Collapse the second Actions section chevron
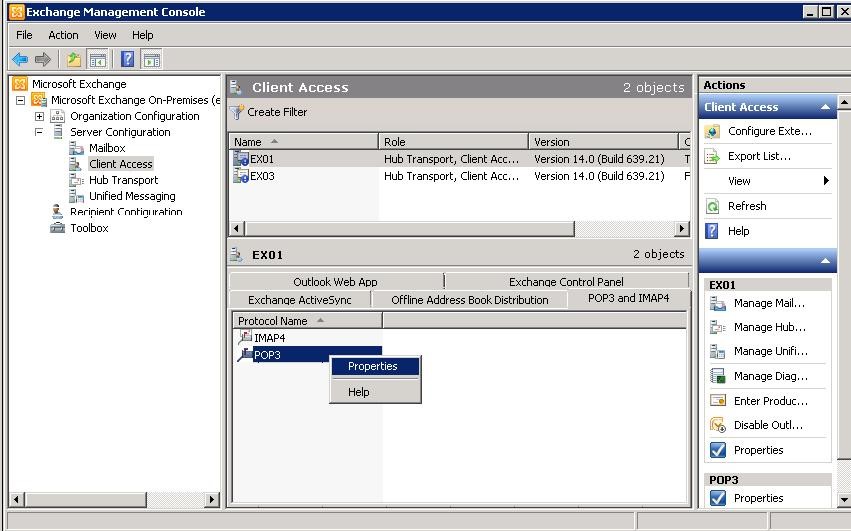 (x=825, y=261)
